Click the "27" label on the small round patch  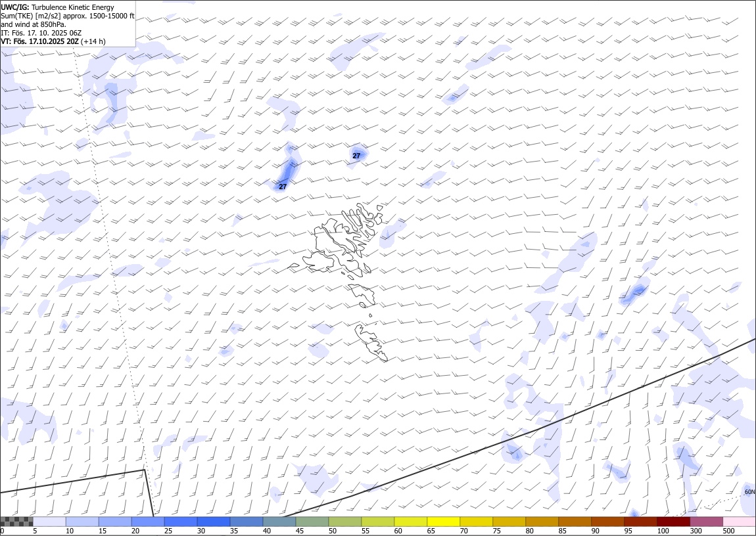356,156
